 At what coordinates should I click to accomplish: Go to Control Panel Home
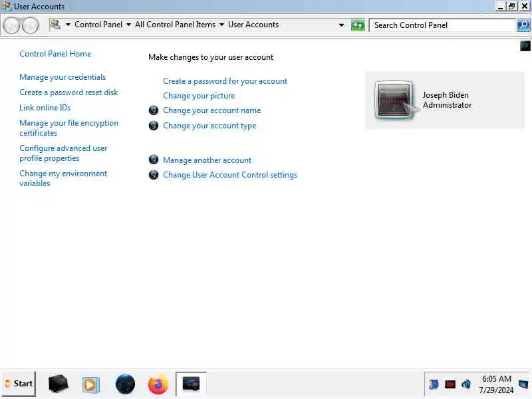coord(55,54)
